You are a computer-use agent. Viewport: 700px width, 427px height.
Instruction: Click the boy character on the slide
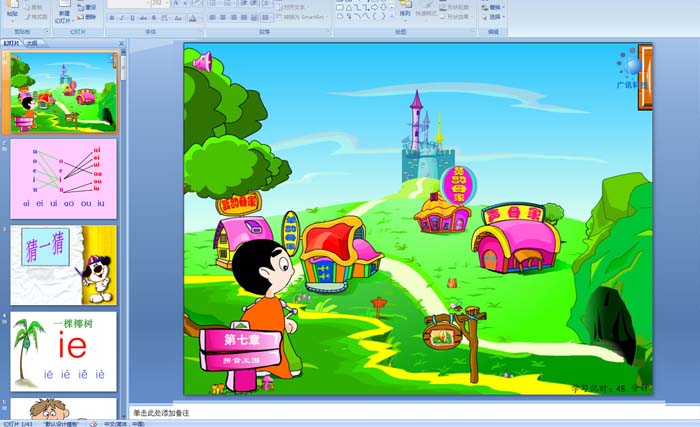267,308
